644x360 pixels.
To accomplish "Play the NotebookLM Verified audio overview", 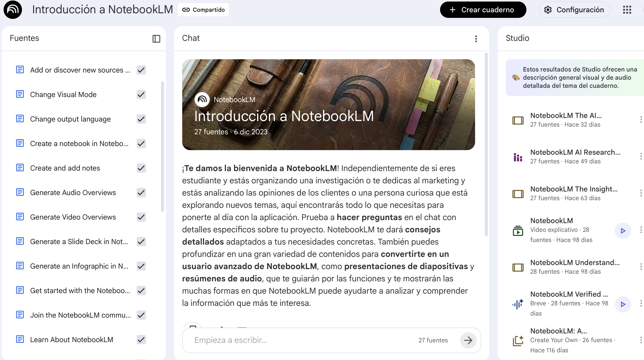I will [x=623, y=304].
